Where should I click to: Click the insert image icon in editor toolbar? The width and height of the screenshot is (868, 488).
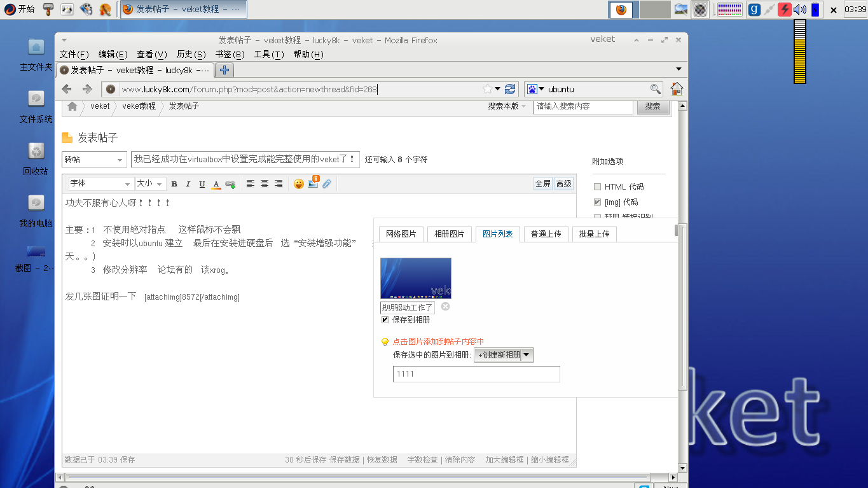click(x=313, y=183)
